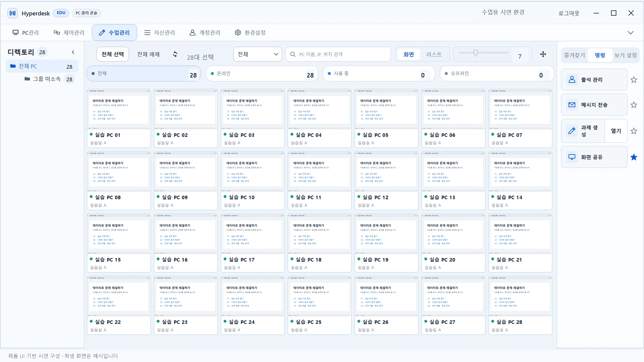Viewport: 644px width, 362px height.
Task: Open the 환경설정 menu tab
Action: [250, 33]
